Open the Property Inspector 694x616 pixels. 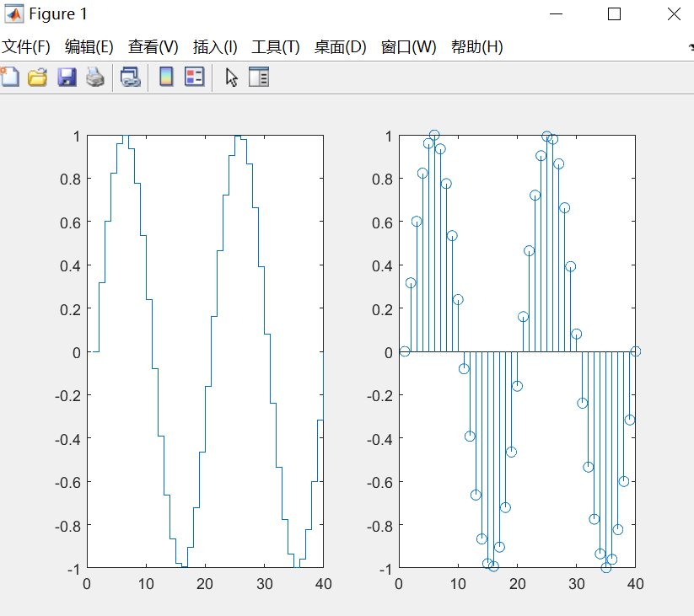tap(258, 77)
